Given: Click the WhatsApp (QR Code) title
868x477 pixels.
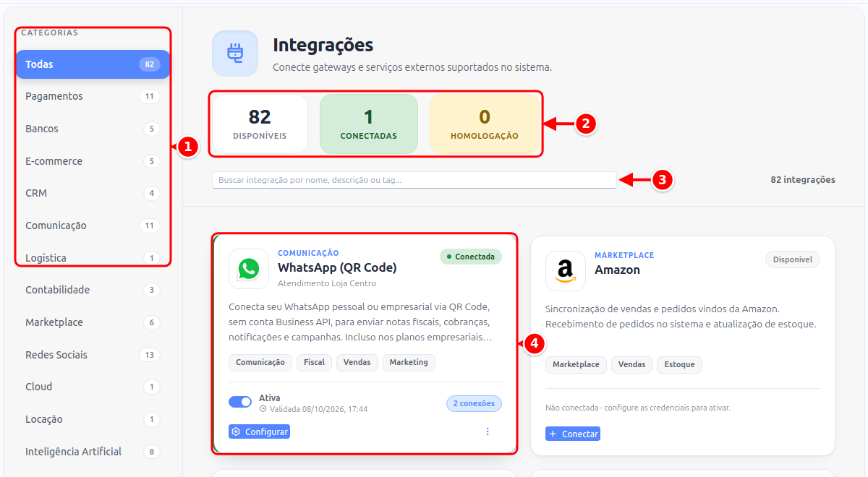Looking at the screenshot, I should point(337,267).
